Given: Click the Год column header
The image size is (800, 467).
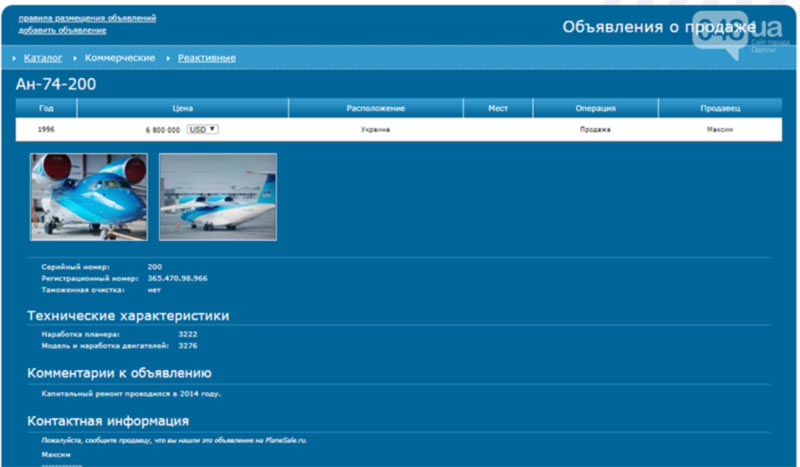Looking at the screenshot, I should tap(46, 108).
